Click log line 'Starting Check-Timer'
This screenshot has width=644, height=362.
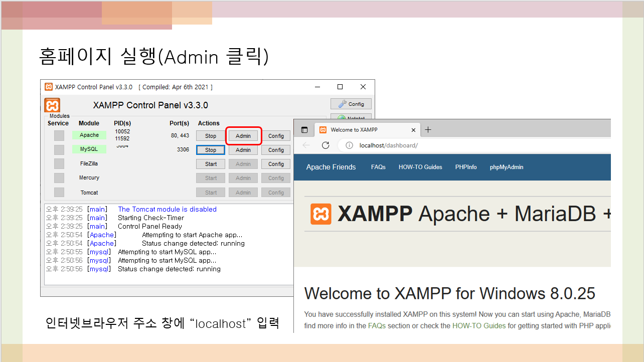coord(151,218)
